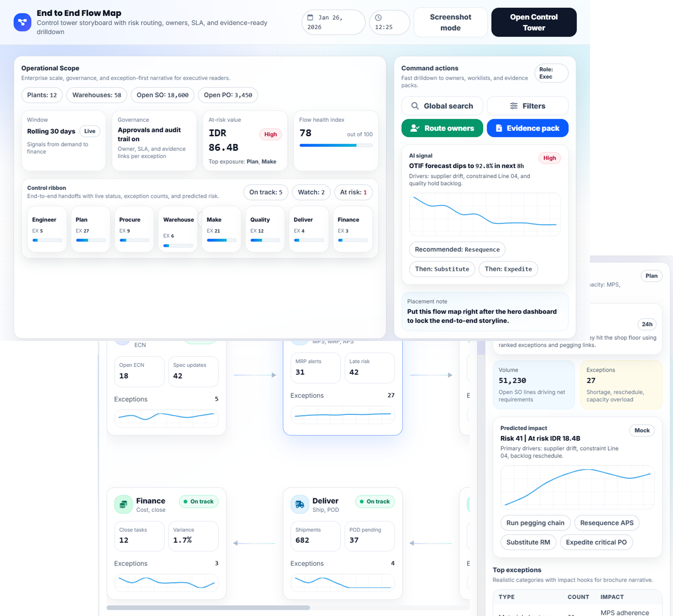Image resolution: width=673 pixels, height=616 pixels.
Task: Click the Then: Expedite recommendation chip
Action: (508, 269)
